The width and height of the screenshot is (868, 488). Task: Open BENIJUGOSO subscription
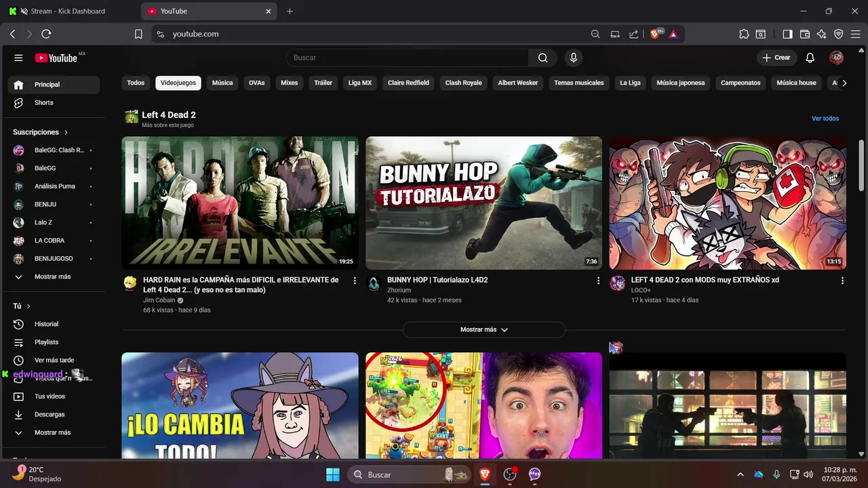(54, 258)
